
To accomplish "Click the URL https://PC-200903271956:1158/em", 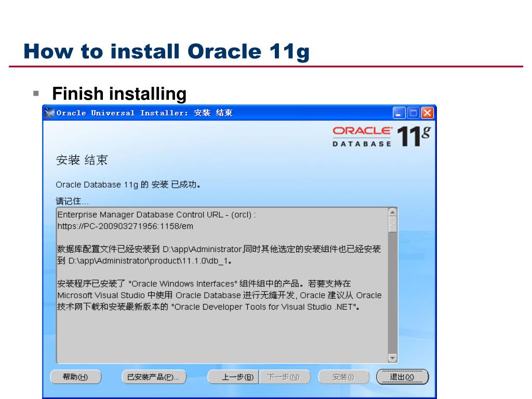I will point(125,227).
